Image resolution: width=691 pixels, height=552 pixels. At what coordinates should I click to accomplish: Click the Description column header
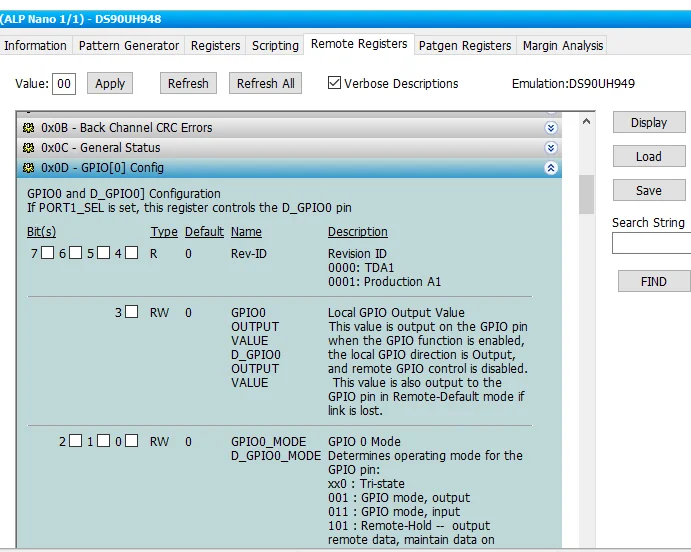358,232
